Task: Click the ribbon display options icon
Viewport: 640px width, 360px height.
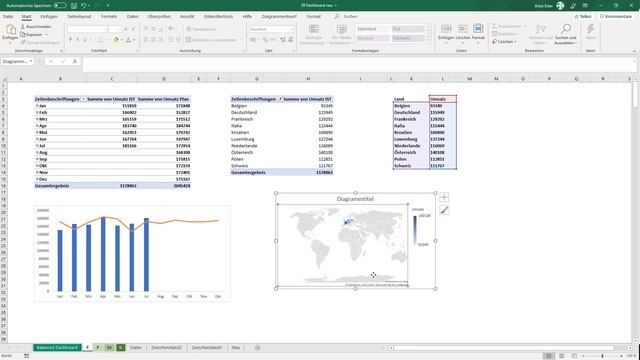Action: coord(585,5)
